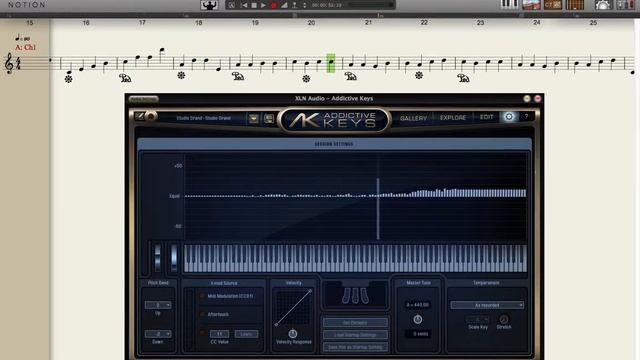This screenshot has width=640, height=360.
Task: Open Pitch Bend Down range dropdown
Action: click(x=158, y=334)
